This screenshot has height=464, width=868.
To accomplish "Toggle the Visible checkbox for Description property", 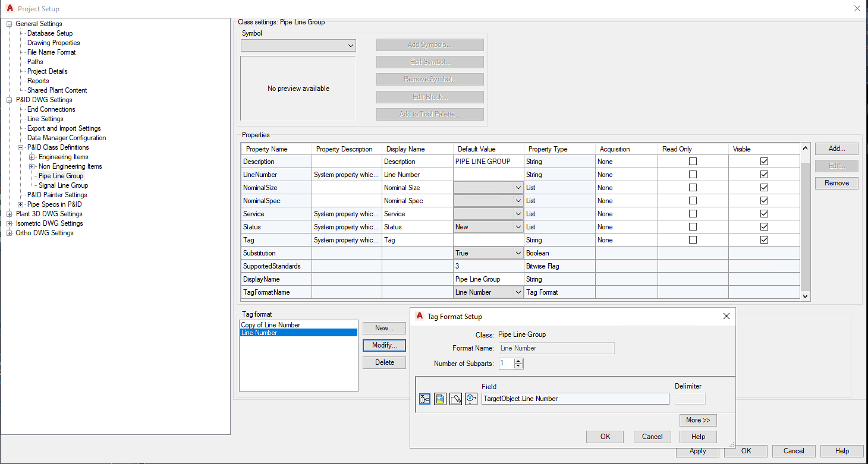I will [764, 161].
